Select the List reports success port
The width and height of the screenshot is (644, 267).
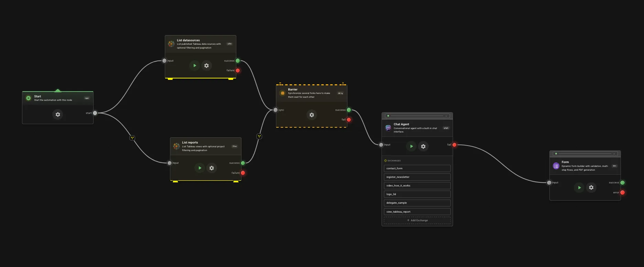coord(243,163)
